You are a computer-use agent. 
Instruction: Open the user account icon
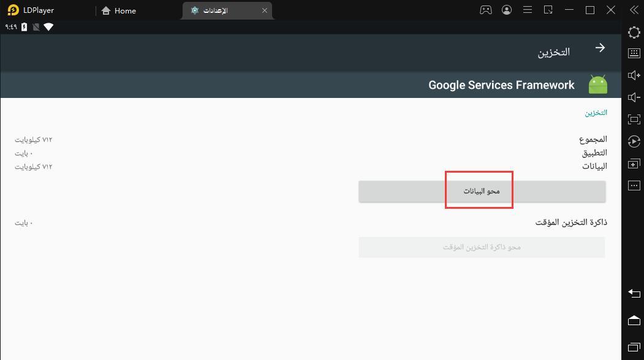pyautogui.click(x=507, y=10)
